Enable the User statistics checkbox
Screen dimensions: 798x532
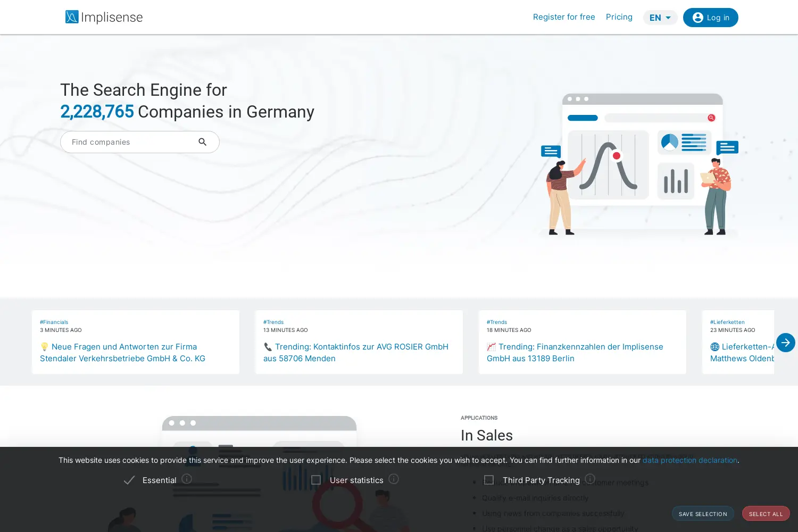[316, 480]
